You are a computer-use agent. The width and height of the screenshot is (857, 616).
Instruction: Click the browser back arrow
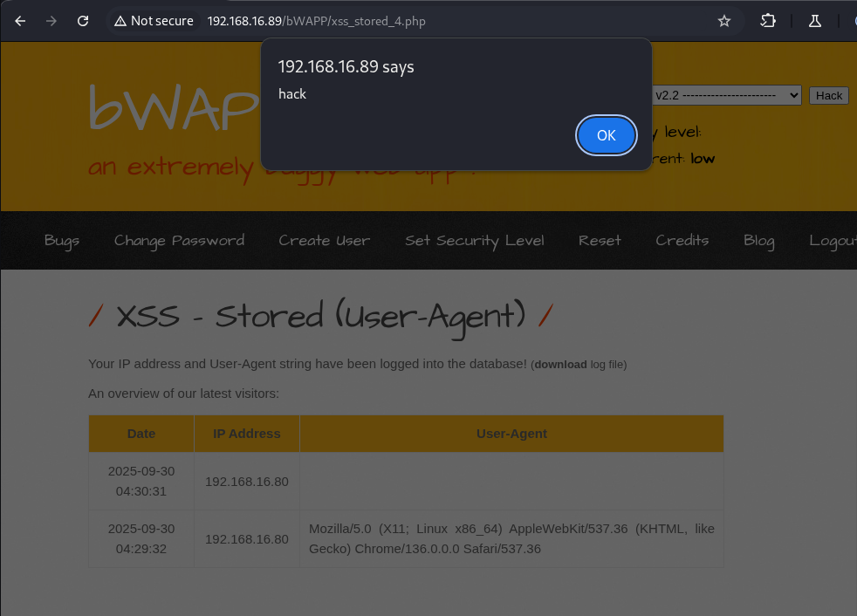tap(20, 21)
